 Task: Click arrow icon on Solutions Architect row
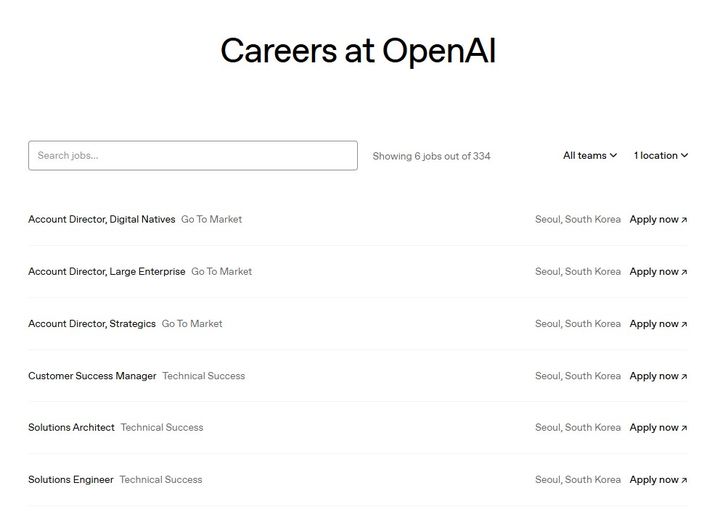(x=684, y=428)
